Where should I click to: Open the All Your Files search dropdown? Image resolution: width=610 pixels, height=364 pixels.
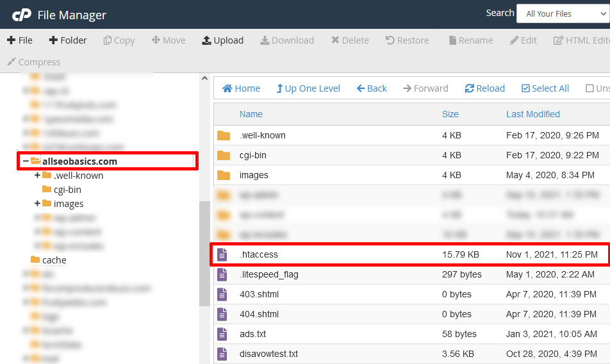click(x=562, y=13)
